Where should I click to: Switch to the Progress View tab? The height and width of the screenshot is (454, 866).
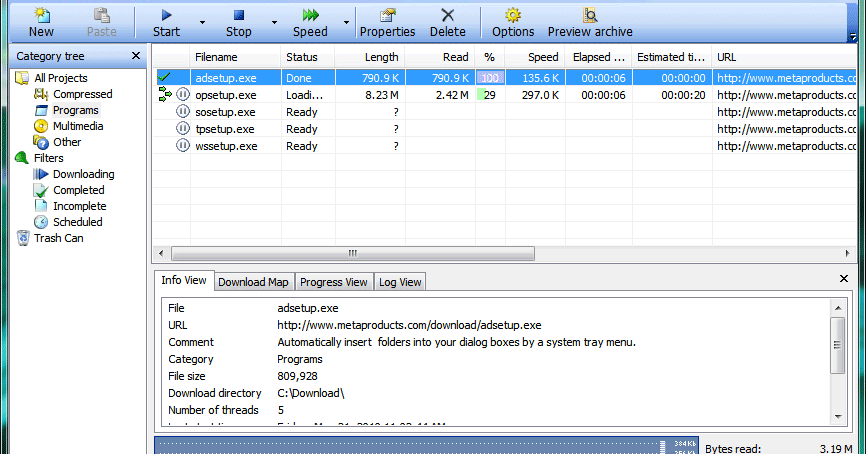click(x=334, y=282)
